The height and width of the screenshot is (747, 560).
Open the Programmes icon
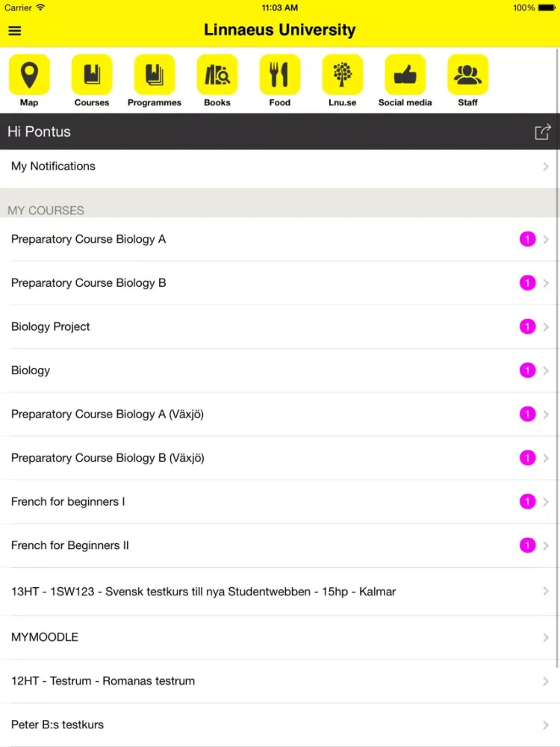pos(155,74)
